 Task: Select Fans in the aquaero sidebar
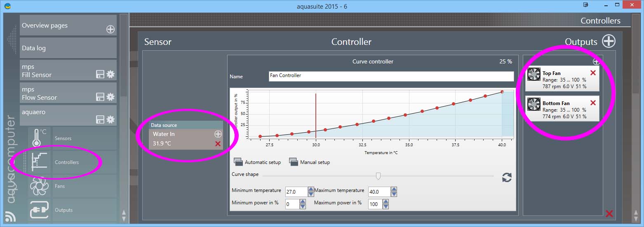point(60,186)
